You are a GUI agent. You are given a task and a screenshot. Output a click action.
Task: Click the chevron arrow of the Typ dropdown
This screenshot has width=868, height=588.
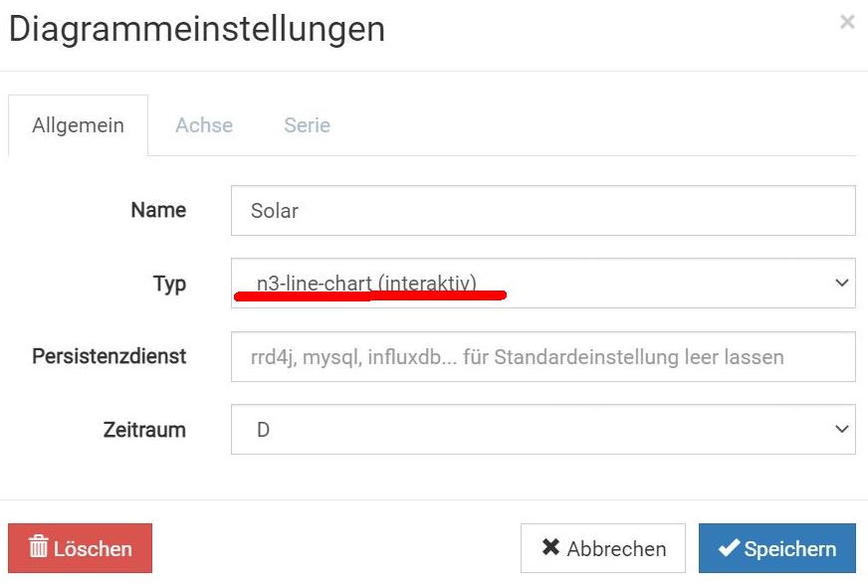[841, 284]
